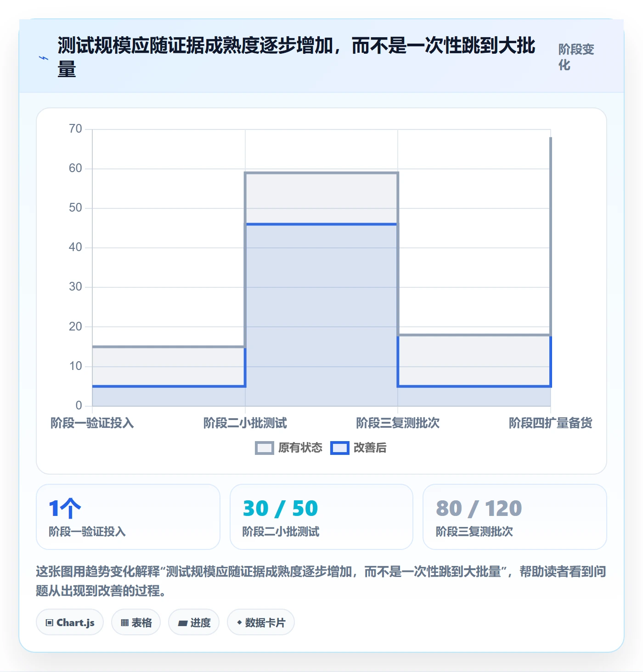Open the 30 / 50 阶段二小批测试 card
643x672 pixels.
point(321,517)
